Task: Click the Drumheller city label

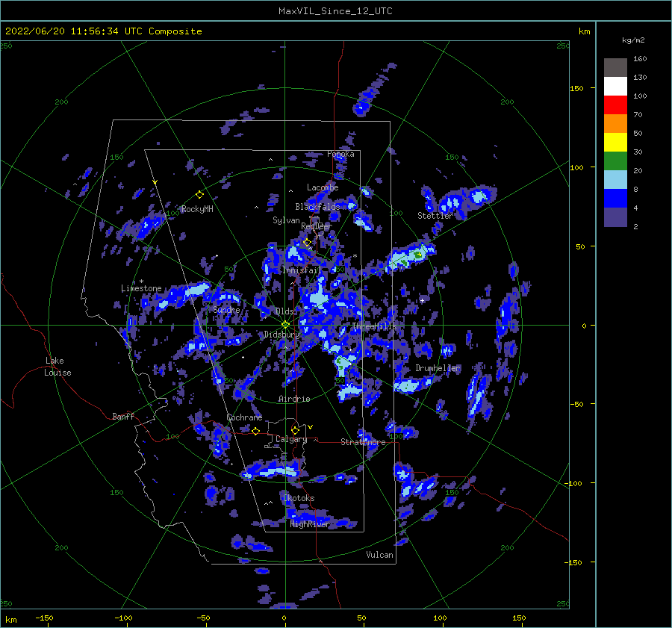Action: click(438, 368)
